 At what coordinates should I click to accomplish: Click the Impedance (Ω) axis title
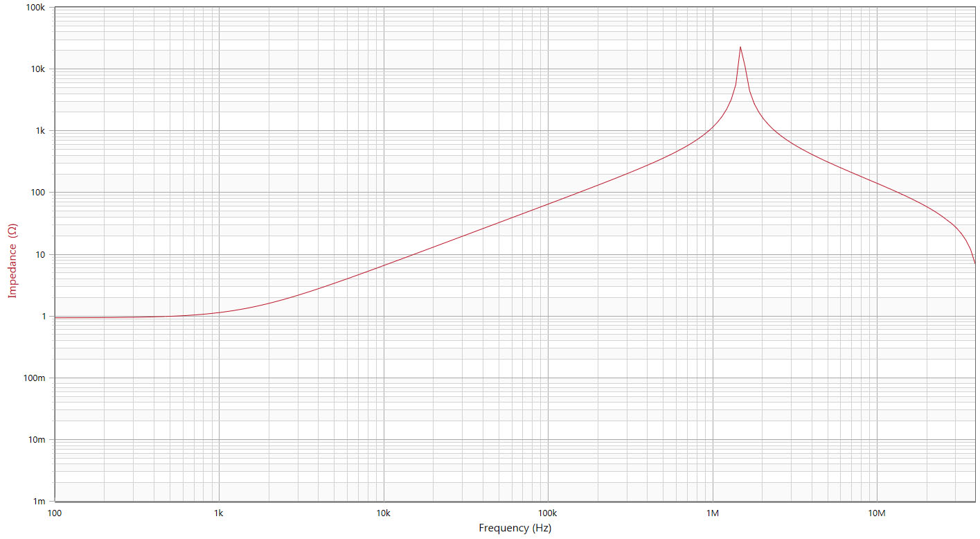click(x=12, y=260)
